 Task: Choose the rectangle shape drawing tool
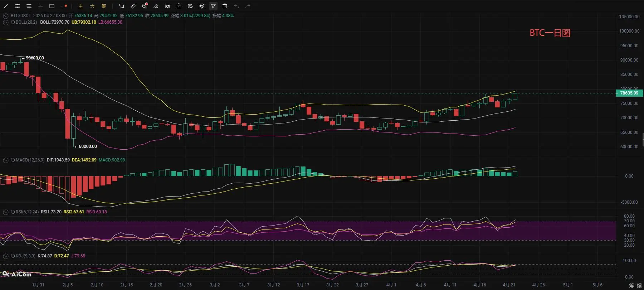pos(52,6)
